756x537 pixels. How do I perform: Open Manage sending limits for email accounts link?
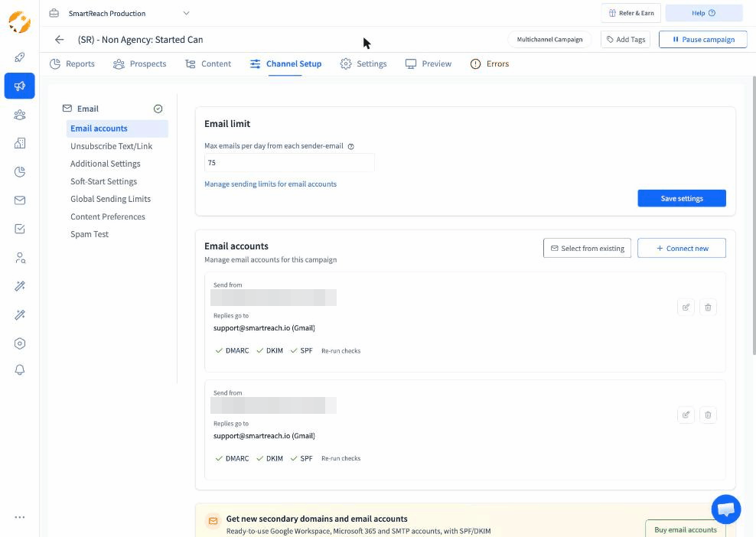pos(270,184)
